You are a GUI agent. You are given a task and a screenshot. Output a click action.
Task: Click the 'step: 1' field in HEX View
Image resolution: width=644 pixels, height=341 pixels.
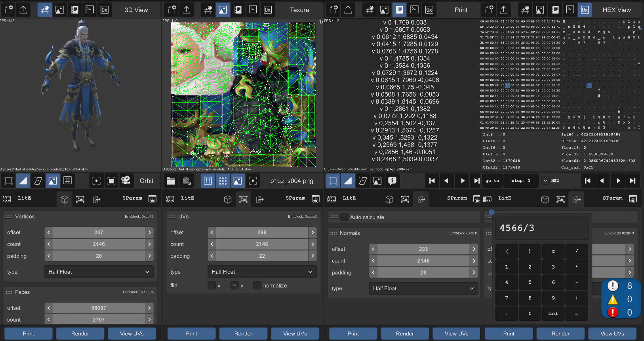[x=521, y=181]
